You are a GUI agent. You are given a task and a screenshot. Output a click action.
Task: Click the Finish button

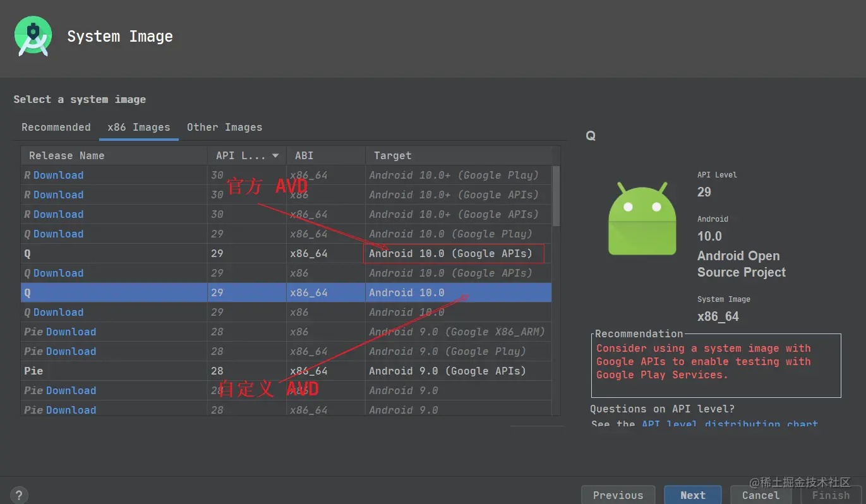point(831,495)
